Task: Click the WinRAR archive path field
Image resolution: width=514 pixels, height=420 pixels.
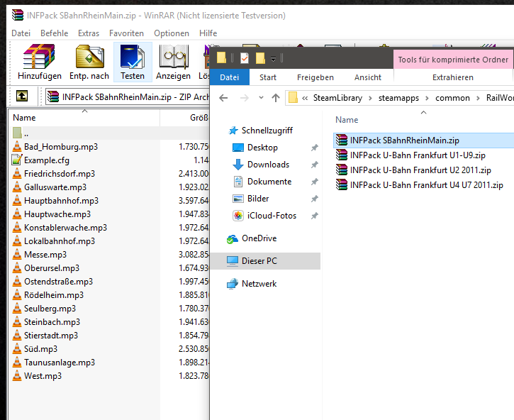Action: click(x=127, y=96)
